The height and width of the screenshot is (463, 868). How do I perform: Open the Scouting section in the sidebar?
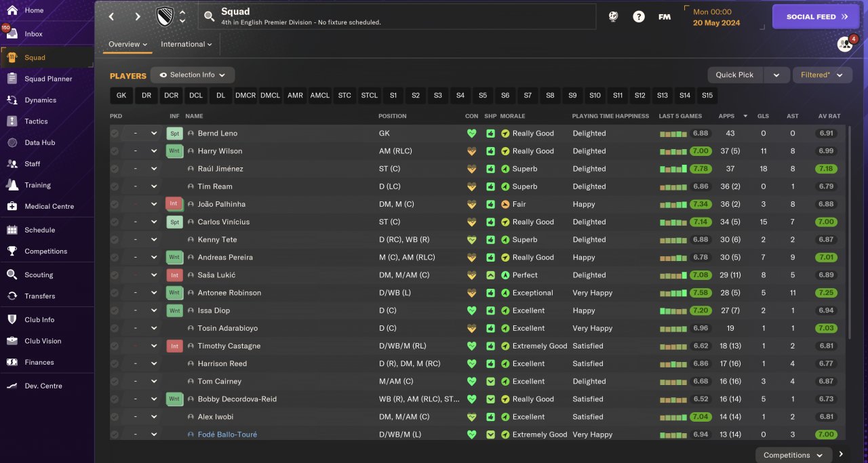coord(39,275)
